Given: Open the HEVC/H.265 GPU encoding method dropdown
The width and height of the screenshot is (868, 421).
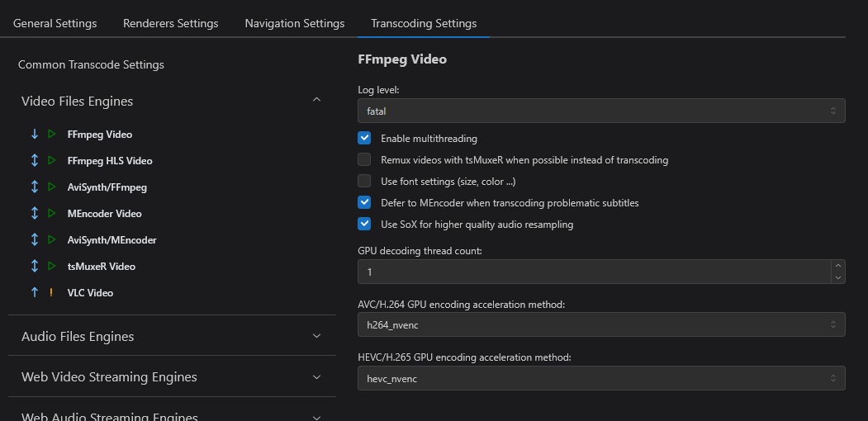Looking at the screenshot, I should [601, 378].
